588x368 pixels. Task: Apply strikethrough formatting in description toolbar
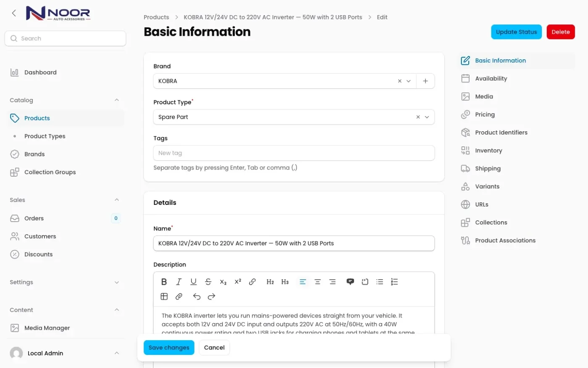pyautogui.click(x=208, y=282)
